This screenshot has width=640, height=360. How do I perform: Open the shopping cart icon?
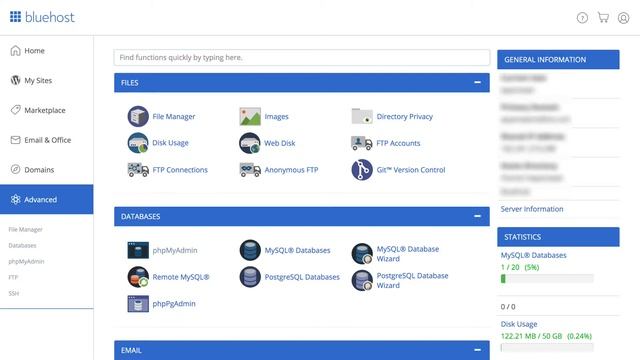tap(603, 18)
